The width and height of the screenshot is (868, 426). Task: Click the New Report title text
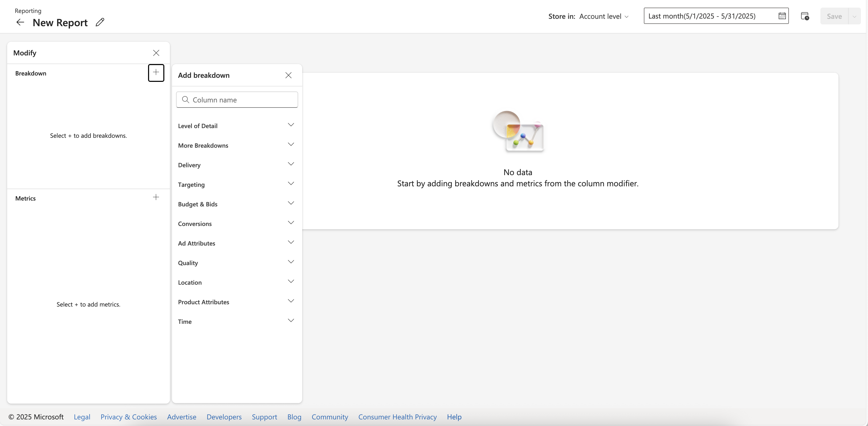pyautogui.click(x=60, y=23)
